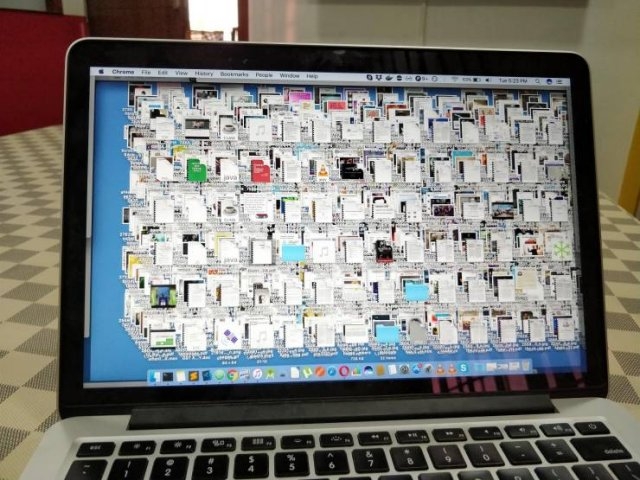Open the History menu
The height and width of the screenshot is (480, 640).
click(x=204, y=74)
